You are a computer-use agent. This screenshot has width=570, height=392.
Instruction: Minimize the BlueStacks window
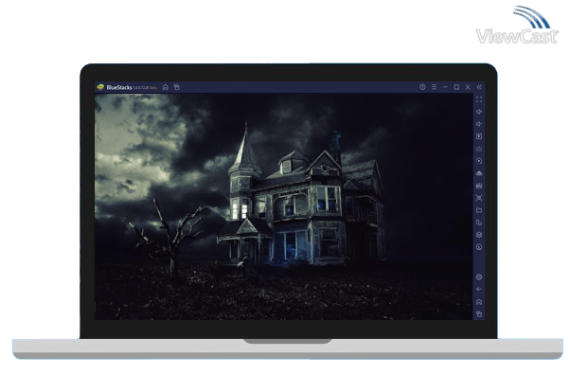pyautogui.click(x=445, y=87)
